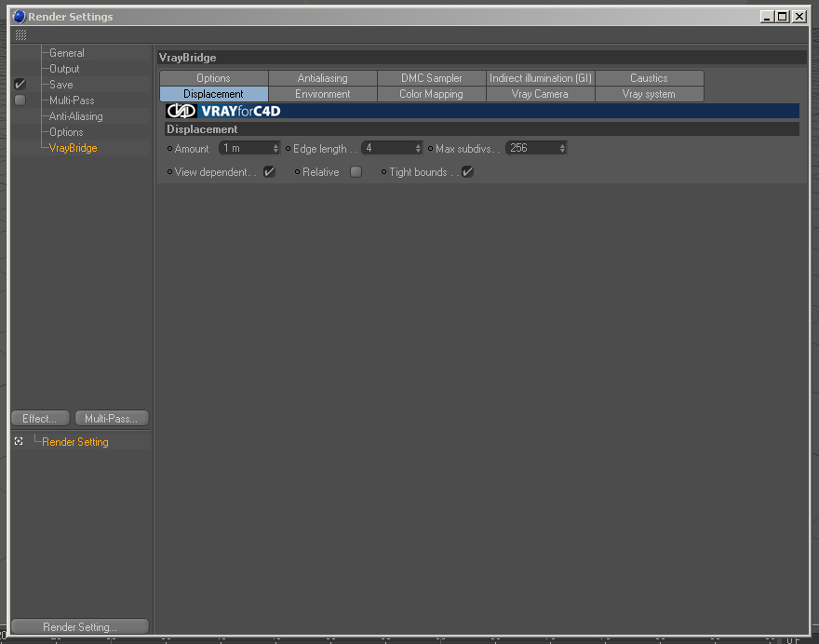Select Anti-Aliasing in the settings tree
The width and height of the screenshot is (819, 644).
(x=75, y=116)
